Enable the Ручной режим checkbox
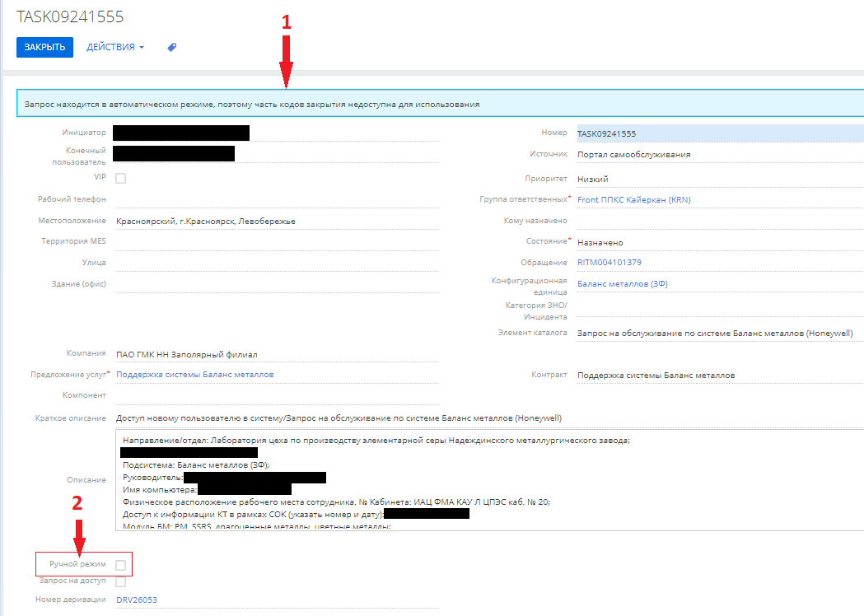Image resolution: width=864 pixels, height=616 pixels. [x=121, y=565]
